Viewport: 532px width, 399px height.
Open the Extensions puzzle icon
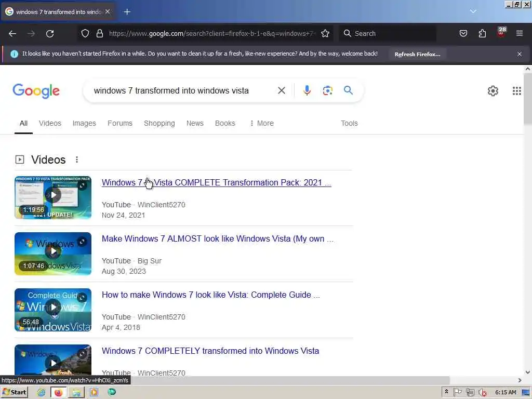click(x=482, y=33)
